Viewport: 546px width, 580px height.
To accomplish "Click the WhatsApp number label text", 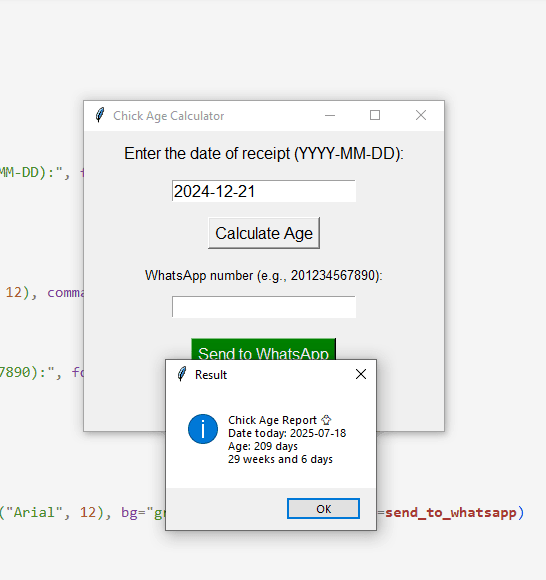I will [x=264, y=276].
